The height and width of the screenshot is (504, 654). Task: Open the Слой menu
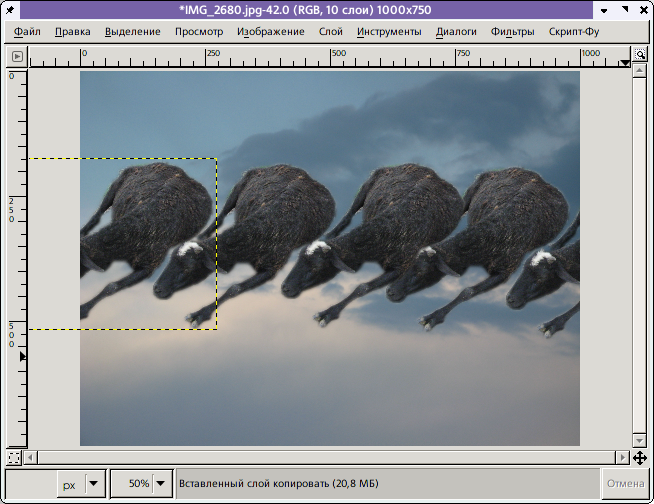(330, 31)
